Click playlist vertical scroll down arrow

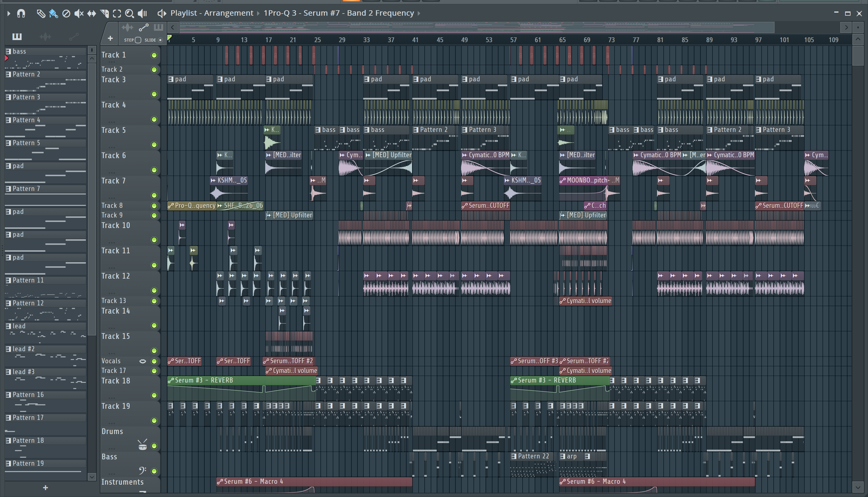[858, 487]
